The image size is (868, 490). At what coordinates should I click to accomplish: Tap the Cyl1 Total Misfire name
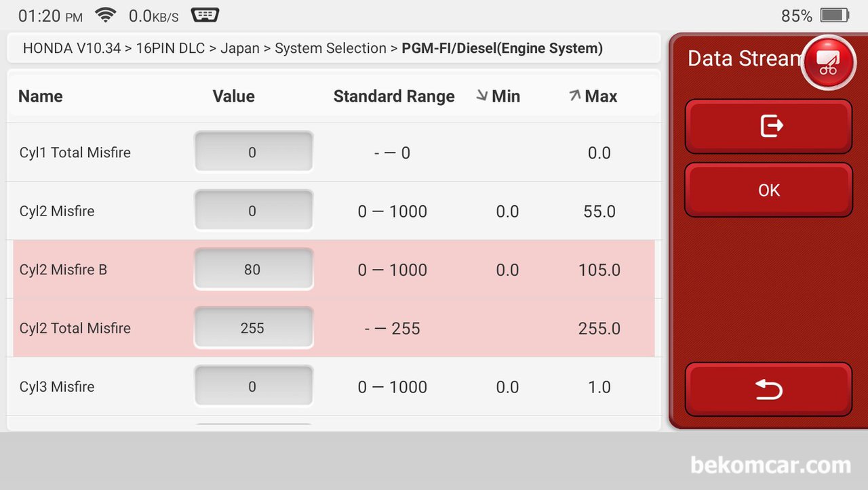tap(75, 152)
